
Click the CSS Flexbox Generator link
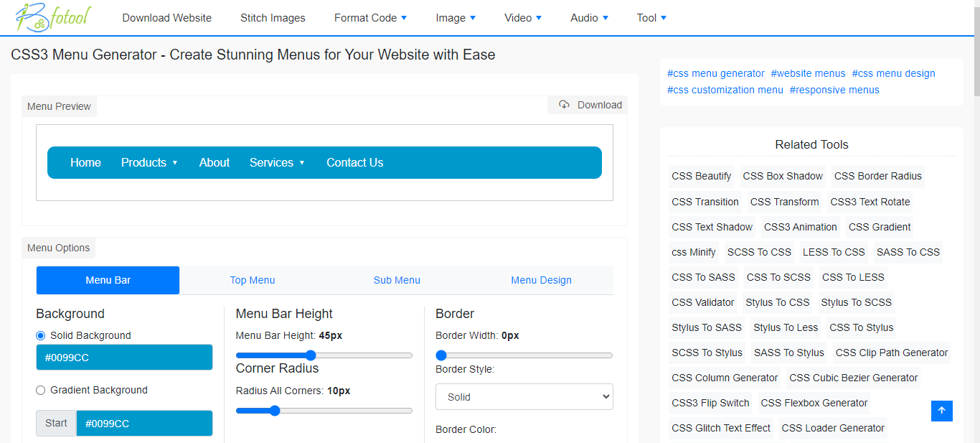[x=814, y=403]
